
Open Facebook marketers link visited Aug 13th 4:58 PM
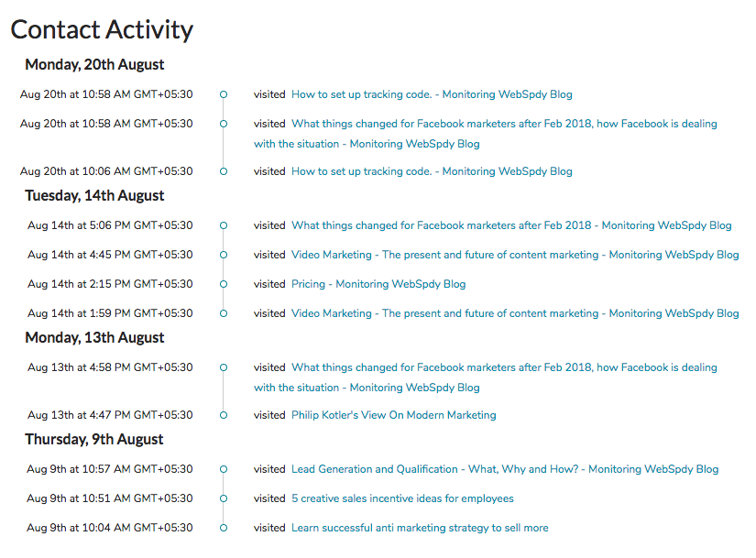[504, 367]
